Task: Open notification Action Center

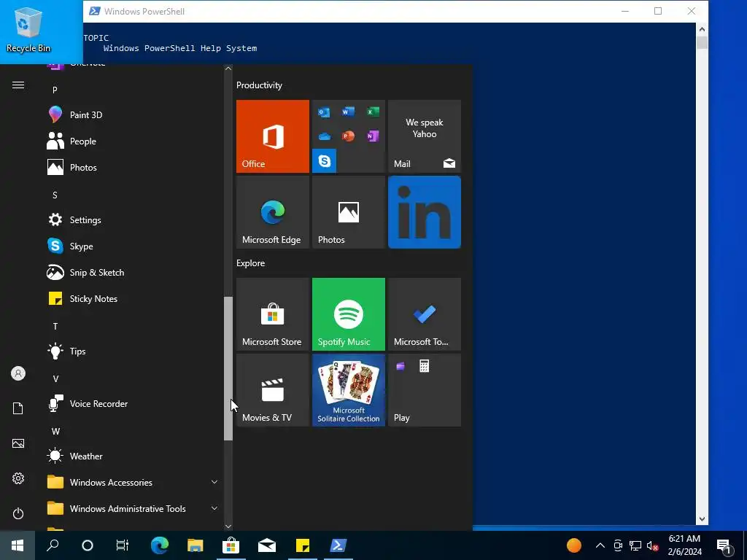Action: (x=724, y=545)
